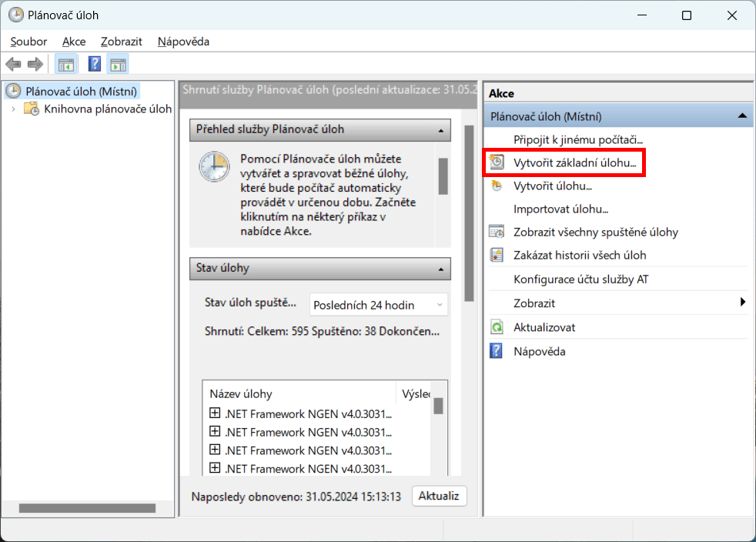Click Importovat úlohu... action link

click(x=560, y=209)
